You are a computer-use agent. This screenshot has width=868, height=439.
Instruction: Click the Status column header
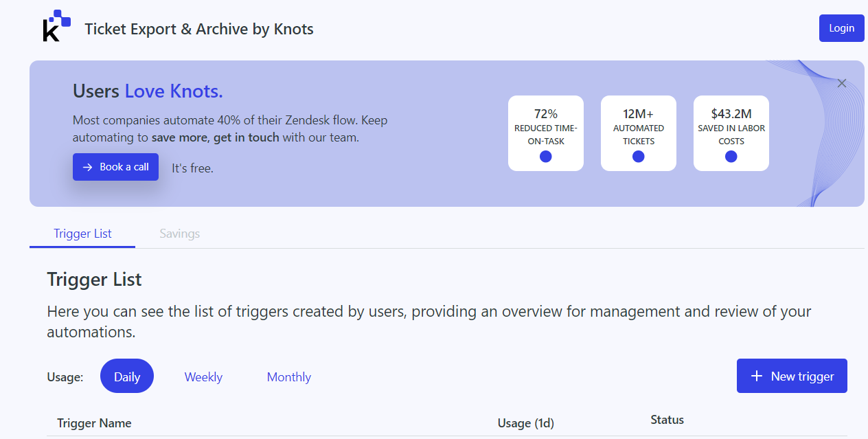pos(667,420)
